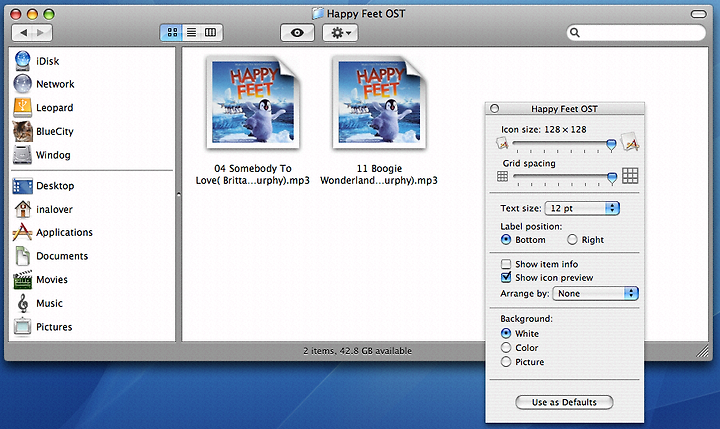Viewport: 720px width, 429px height.
Task: Select 04 Somebody To Love mp3 thumbnail
Action: coord(253,103)
